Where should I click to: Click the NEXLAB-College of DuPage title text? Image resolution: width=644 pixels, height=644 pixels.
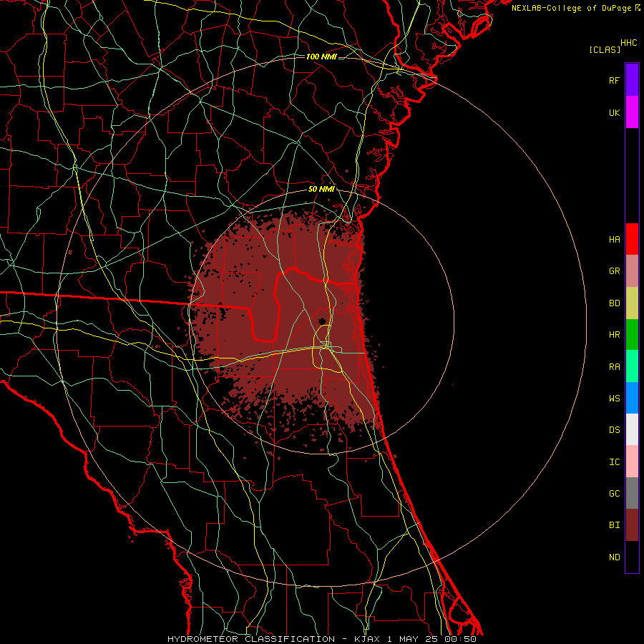pos(572,8)
